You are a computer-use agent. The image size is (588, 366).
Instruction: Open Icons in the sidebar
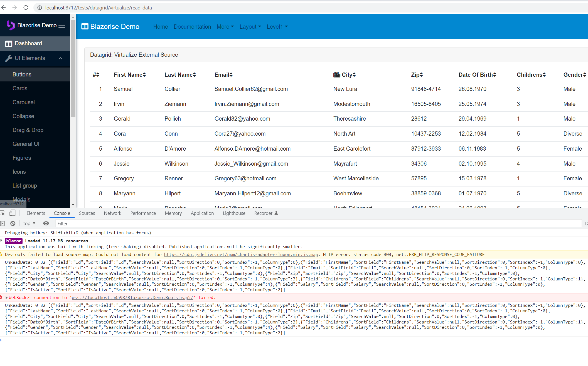point(35,172)
